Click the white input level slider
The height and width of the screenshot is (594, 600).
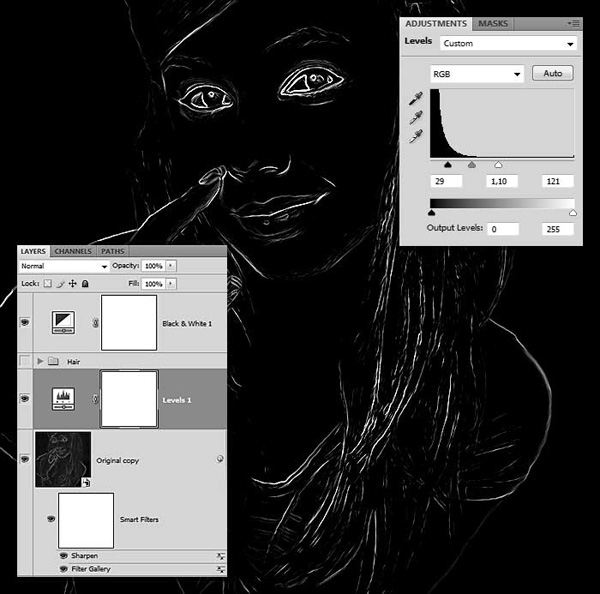coord(498,165)
